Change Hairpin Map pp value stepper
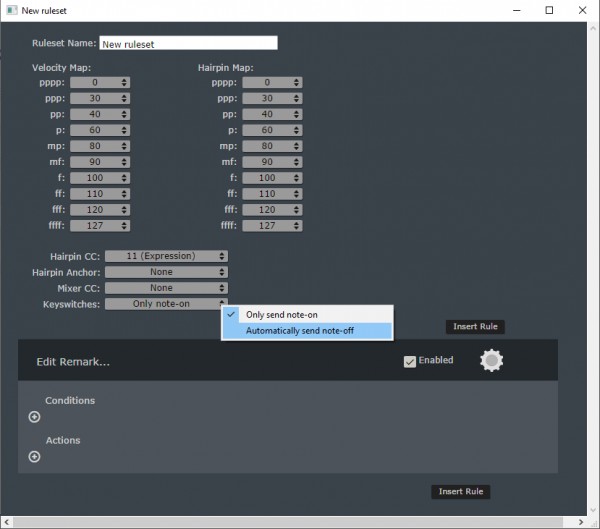The image size is (600, 529). 295,114
